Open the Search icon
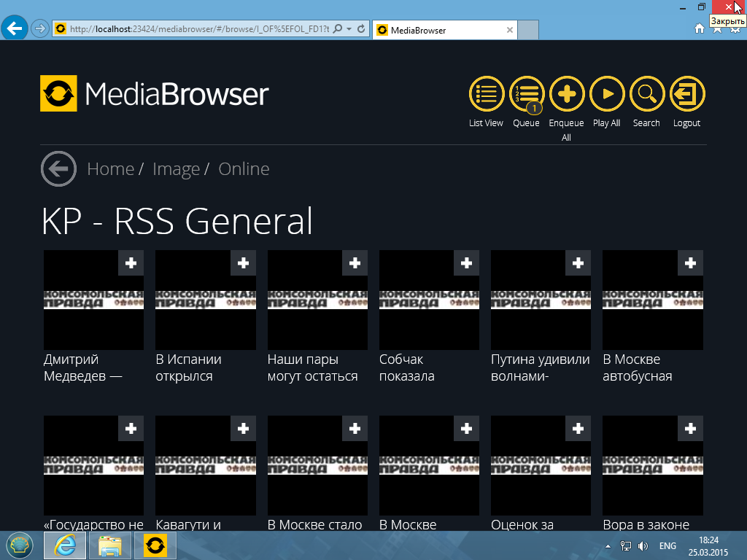The height and width of the screenshot is (560, 747). (x=646, y=94)
